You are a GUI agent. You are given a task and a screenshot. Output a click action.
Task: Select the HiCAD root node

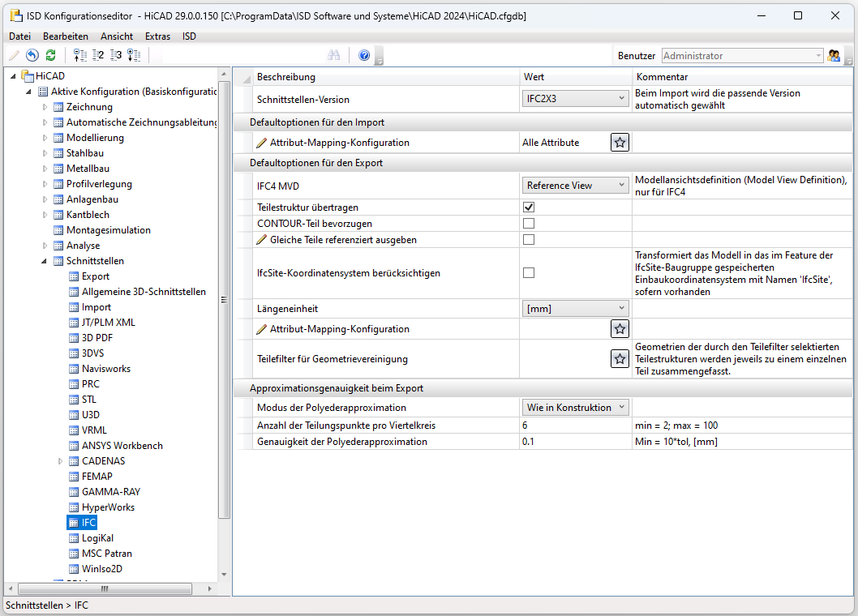(x=49, y=75)
